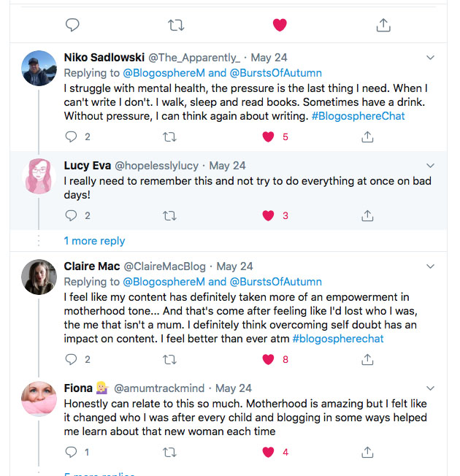The height and width of the screenshot is (476, 460).
Task: Unlike Claire Mac's tweet with 8 likes
Action: point(268,359)
